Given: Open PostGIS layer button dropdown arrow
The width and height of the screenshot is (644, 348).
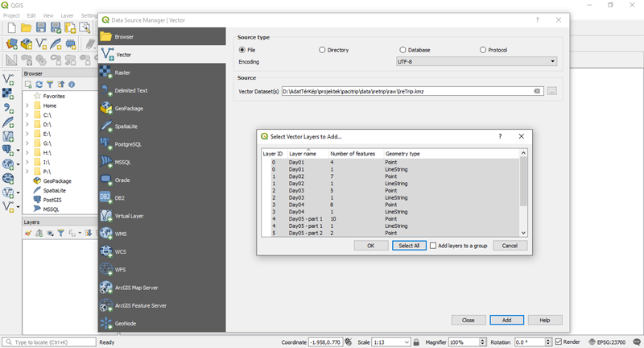Looking at the screenshot, I should point(18,151).
